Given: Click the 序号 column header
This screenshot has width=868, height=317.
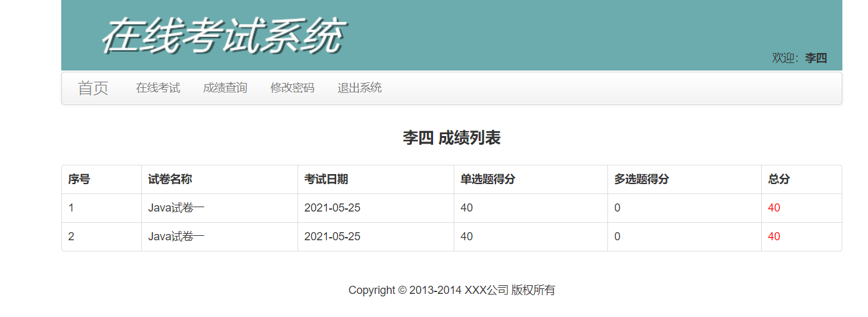Looking at the screenshot, I should [79, 179].
